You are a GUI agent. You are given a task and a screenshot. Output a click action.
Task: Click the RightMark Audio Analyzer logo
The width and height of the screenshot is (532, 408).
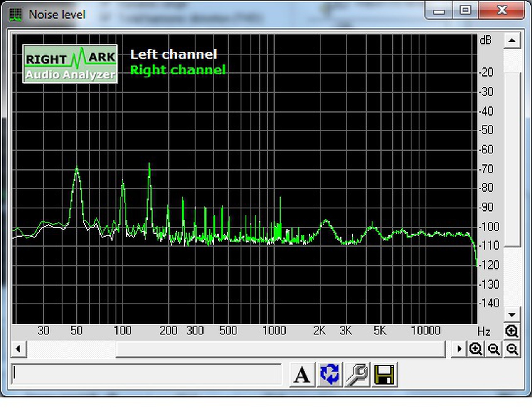click(70, 64)
